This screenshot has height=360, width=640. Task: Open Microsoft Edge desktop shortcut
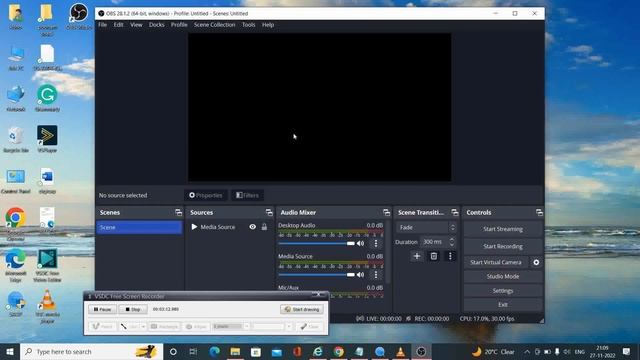click(x=16, y=265)
